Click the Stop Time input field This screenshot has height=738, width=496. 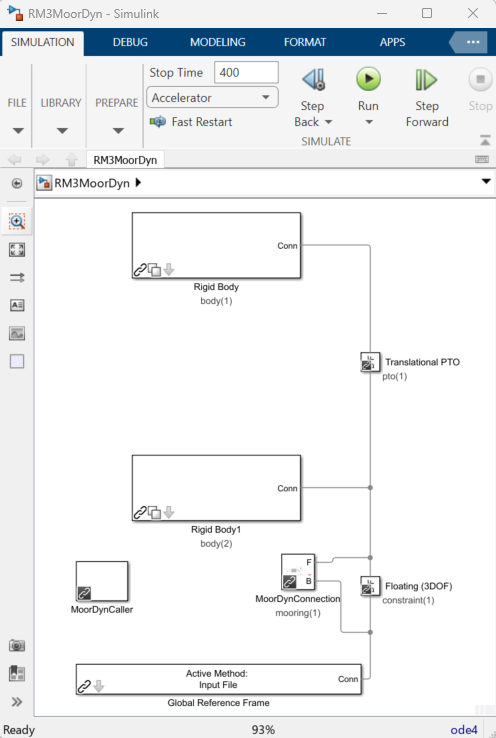[246, 72]
